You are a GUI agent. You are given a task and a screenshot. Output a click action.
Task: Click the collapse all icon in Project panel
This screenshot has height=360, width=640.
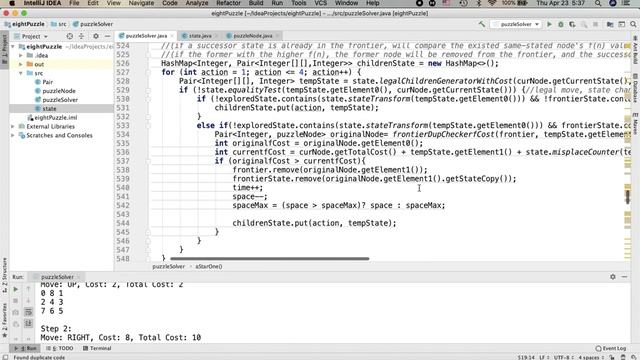coord(81,36)
